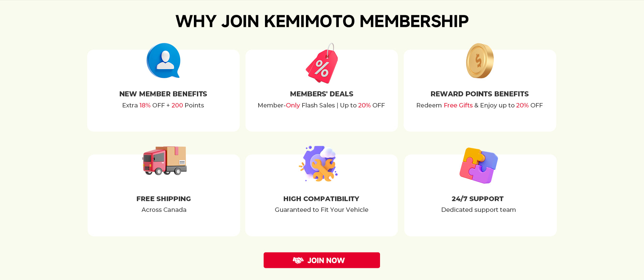Open the High Compatibility heading

click(321, 199)
